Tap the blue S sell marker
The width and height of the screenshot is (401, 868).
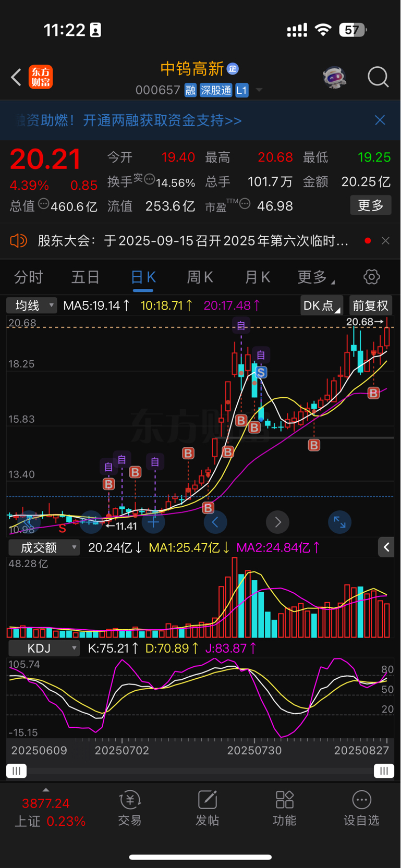point(261,372)
